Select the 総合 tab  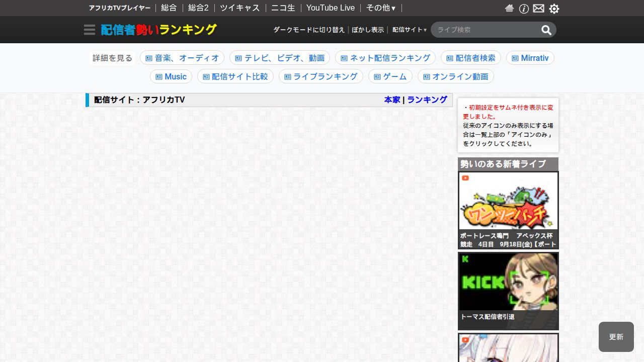pyautogui.click(x=169, y=8)
